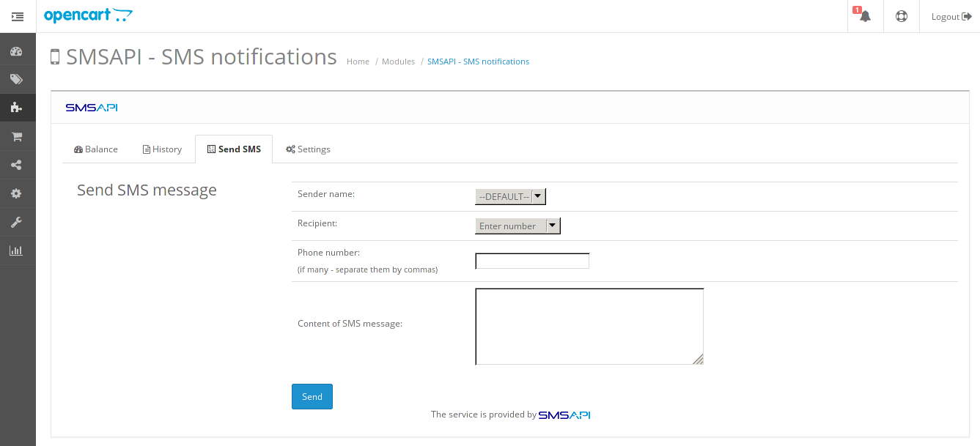Open the help lifebuoy icon
Screen dimensions: 980x446
[x=902, y=16]
